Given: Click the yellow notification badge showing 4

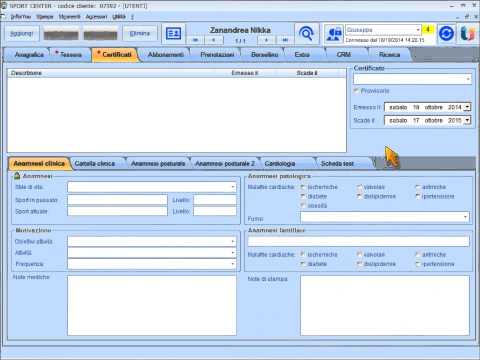Looking at the screenshot, I should tap(428, 30).
